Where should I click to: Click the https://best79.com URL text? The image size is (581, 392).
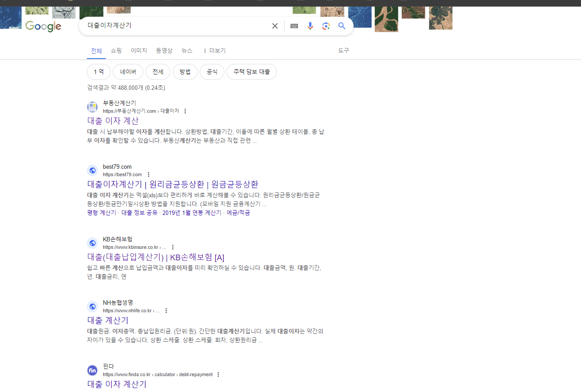[122, 174]
